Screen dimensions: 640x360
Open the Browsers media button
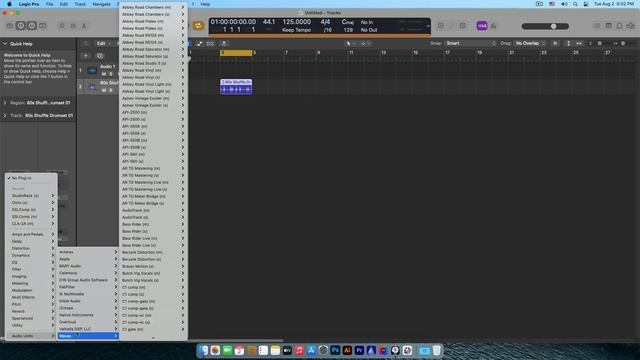click(631, 26)
